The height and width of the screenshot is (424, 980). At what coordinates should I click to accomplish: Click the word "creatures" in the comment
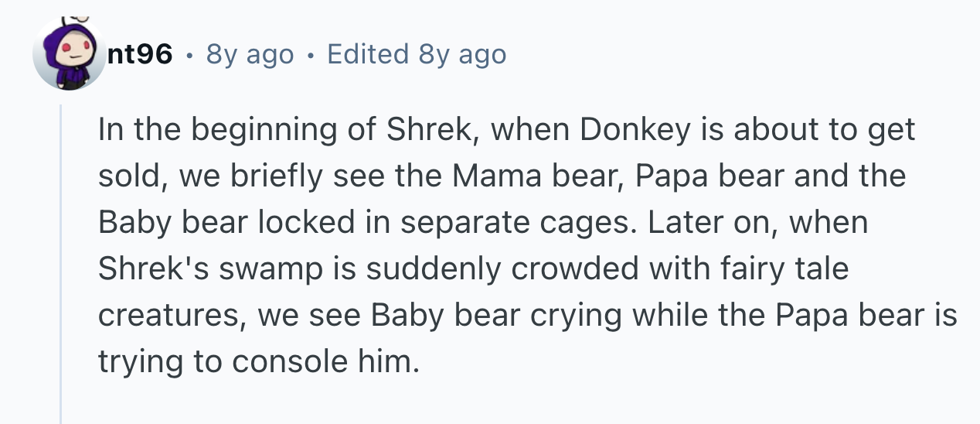(169, 316)
